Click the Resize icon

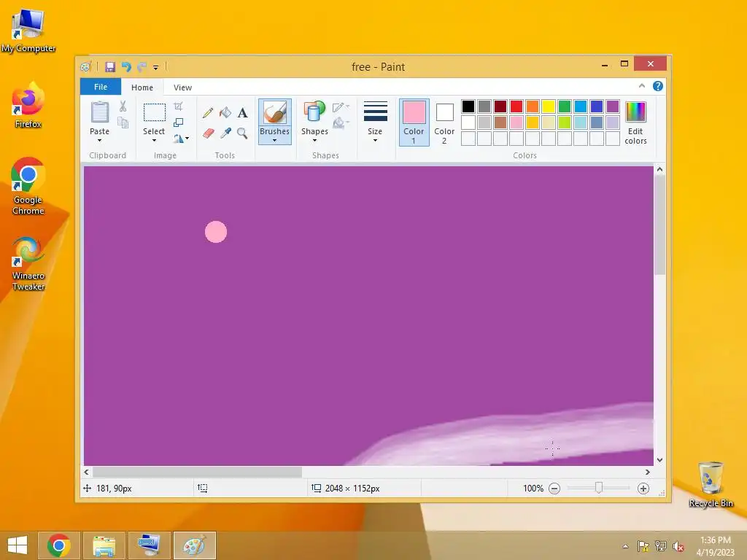[178, 122]
